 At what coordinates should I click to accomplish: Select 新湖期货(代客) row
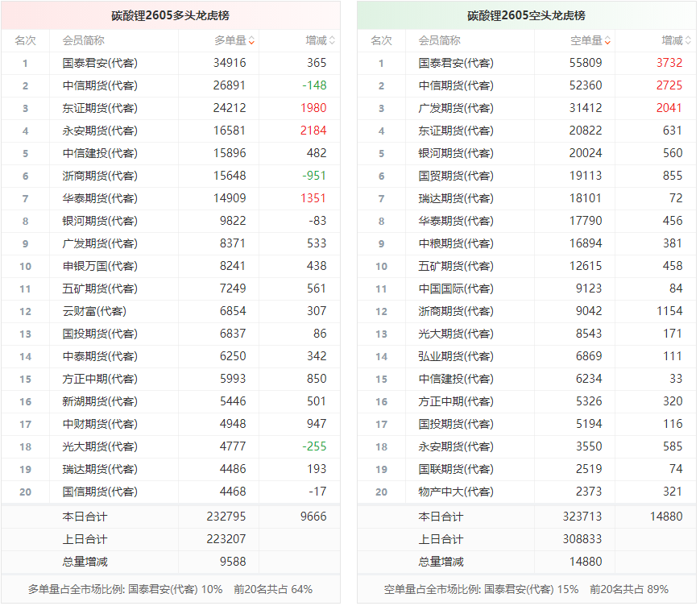(171, 401)
